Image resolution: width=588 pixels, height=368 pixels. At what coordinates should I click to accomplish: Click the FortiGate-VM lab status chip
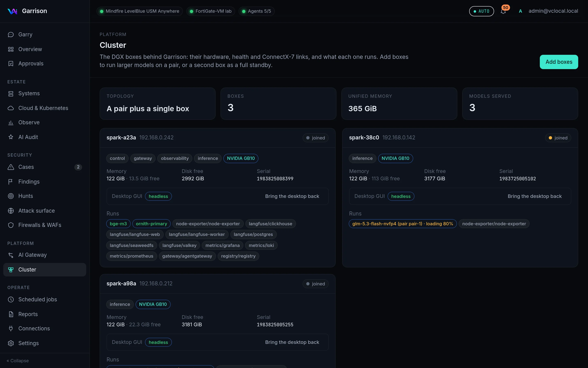pyautogui.click(x=210, y=11)
